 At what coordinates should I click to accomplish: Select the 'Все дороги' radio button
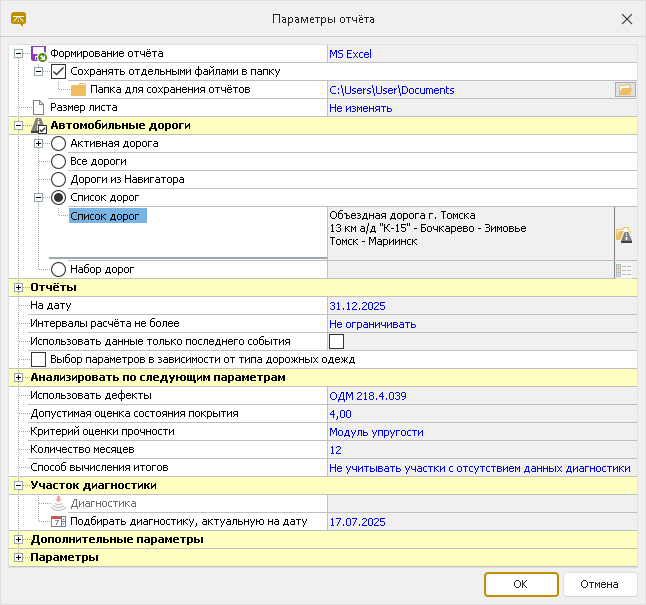(x=58, y=162)
